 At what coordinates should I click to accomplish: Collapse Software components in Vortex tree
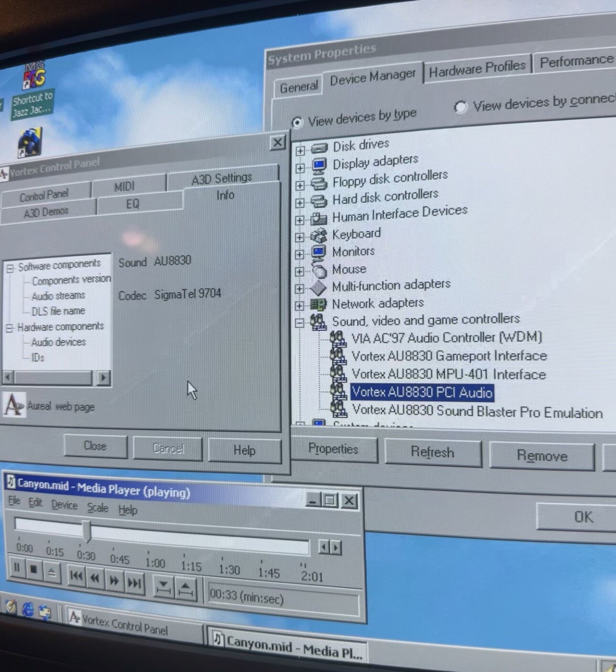pos(10,269)
